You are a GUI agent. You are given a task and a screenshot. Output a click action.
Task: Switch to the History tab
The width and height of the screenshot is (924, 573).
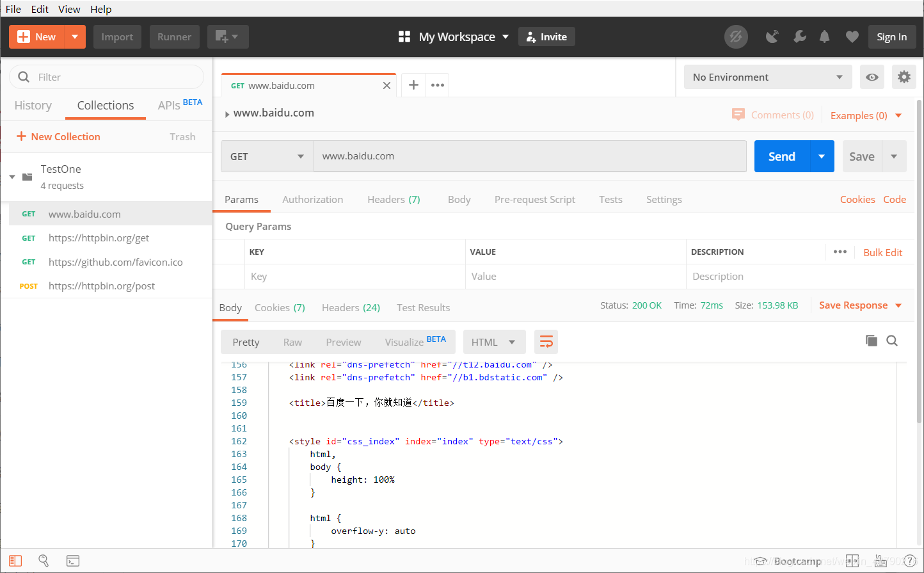(33, 106)
